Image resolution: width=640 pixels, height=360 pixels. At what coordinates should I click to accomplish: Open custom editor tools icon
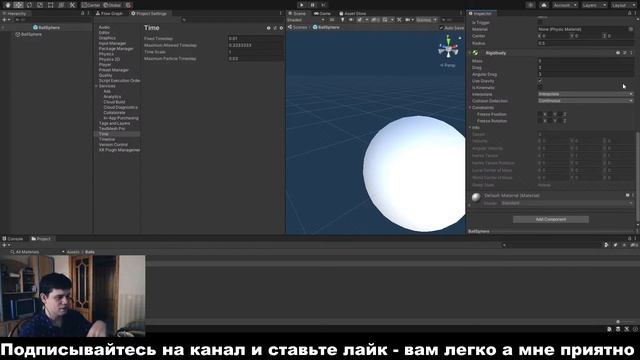pyautogui.click(x=72, y=5)
